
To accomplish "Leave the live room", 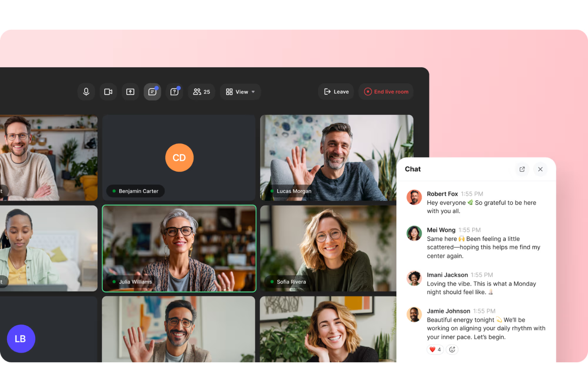I will [x=336, y=92].
